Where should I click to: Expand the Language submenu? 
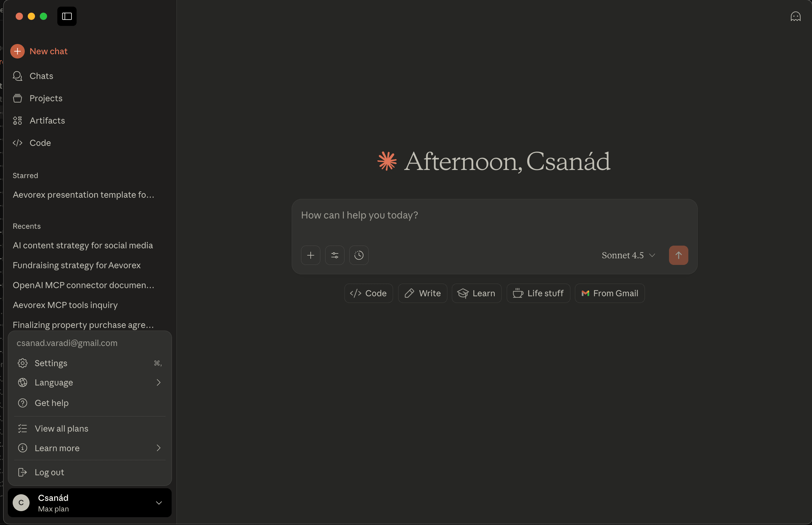[54, 382]
